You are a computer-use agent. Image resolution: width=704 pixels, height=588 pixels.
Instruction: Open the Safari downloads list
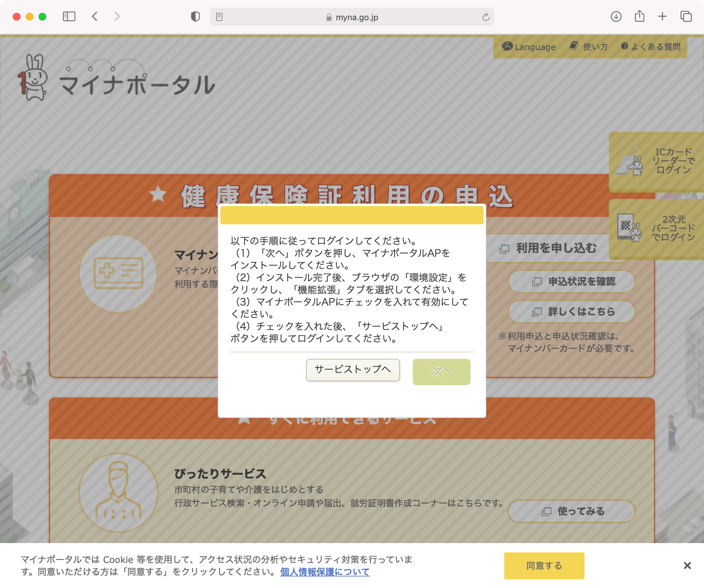(616, 16)
